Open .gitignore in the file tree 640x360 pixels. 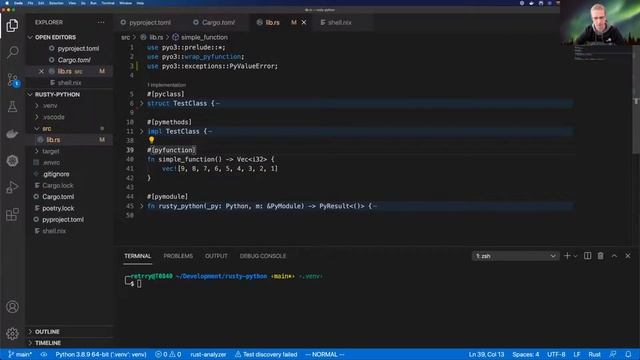coord(56,174)
